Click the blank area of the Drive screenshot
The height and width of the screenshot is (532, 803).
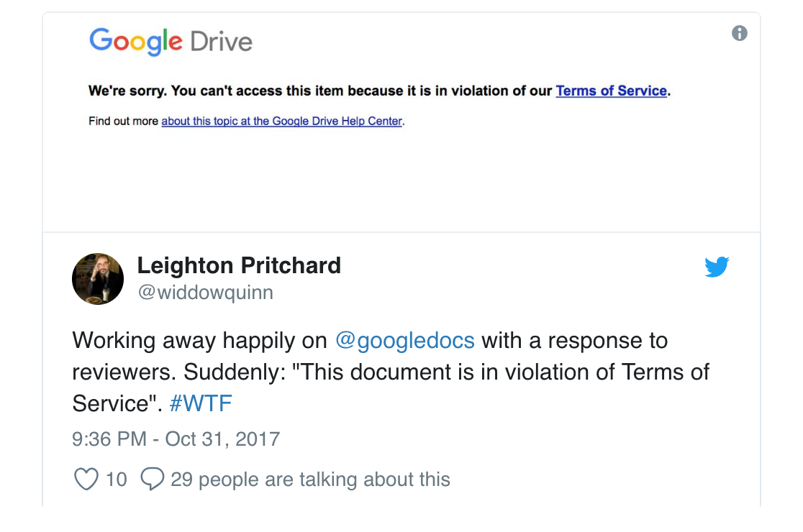click(401, 180)
